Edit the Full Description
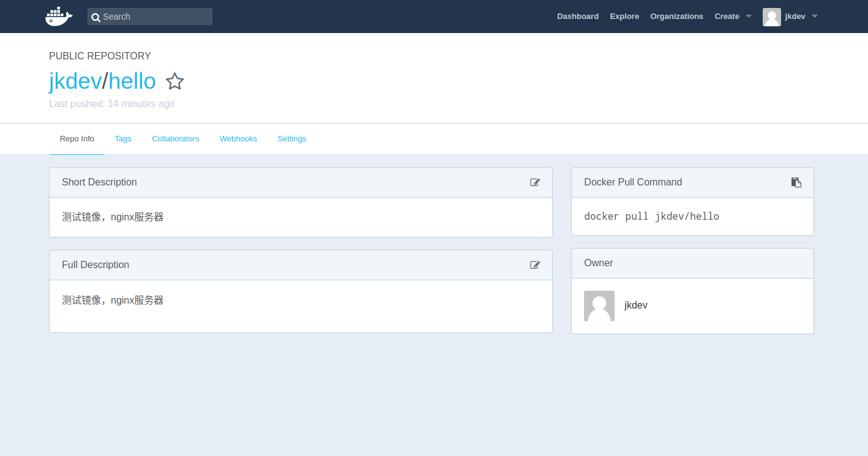 coord(535,265)
